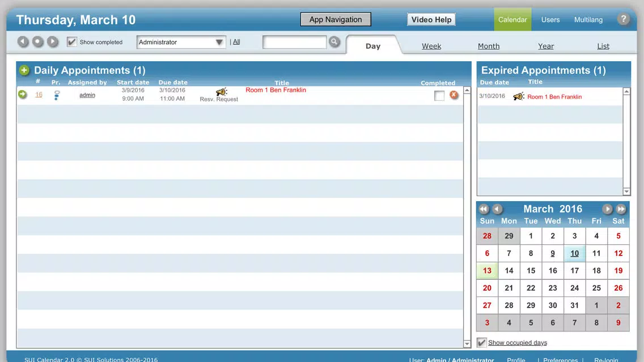Click the search magnifier button
The width and height of the screenshot is (644, 362).
pos(334,41)
